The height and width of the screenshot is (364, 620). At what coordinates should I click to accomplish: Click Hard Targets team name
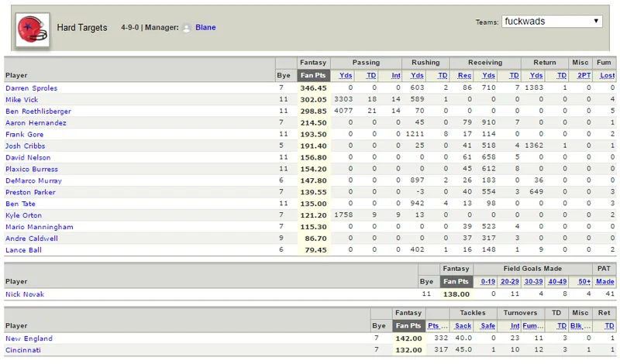click(82, 28)
